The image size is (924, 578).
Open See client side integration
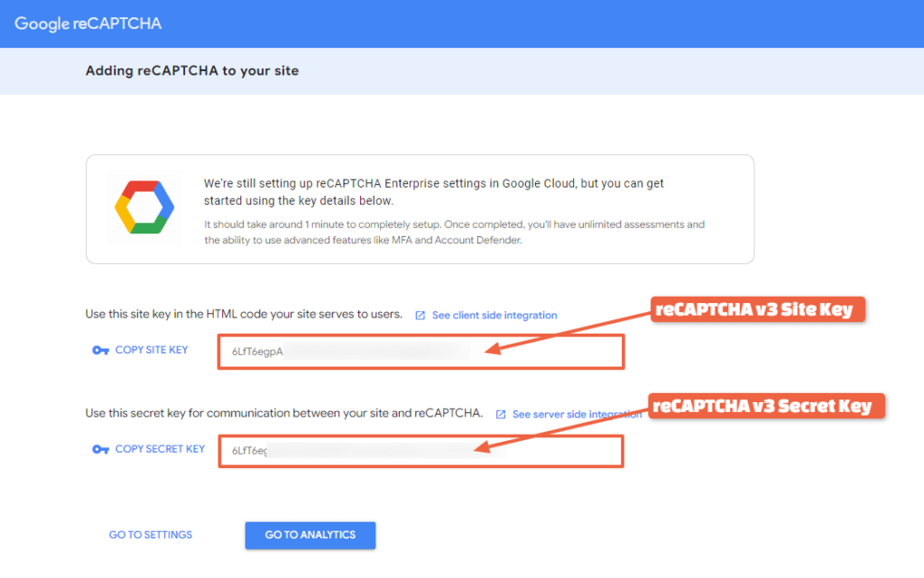[494, 315]
